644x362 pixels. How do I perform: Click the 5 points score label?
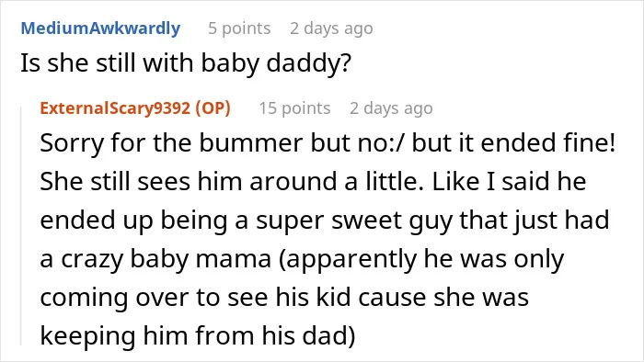click(x=239, y=28)
